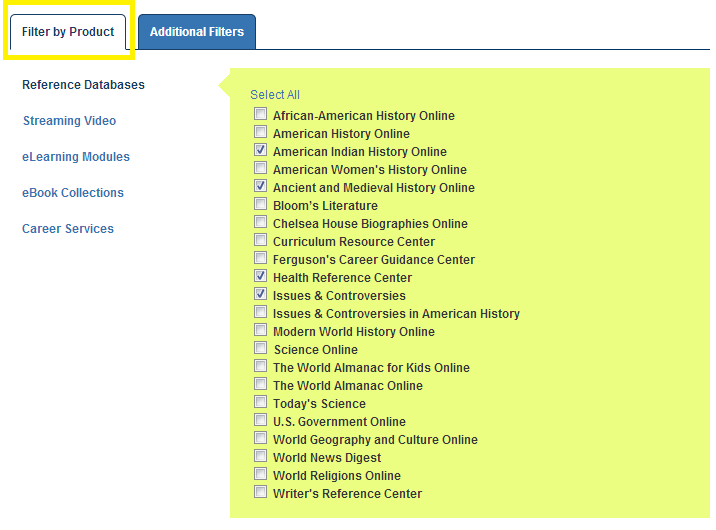The height and width of the screenshot is (530, 716).
Task: Uncheck Ancient and Medieval History Online checkbox
Action: (x=260, y=186)
